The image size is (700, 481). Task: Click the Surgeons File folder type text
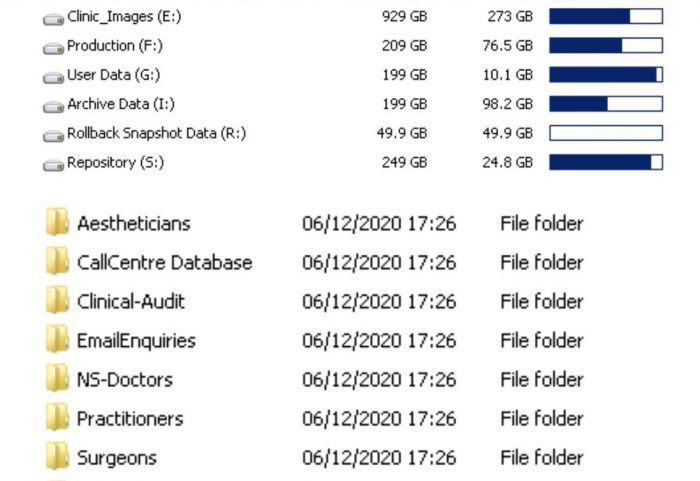pyautogui.click(x=542, y=458)
